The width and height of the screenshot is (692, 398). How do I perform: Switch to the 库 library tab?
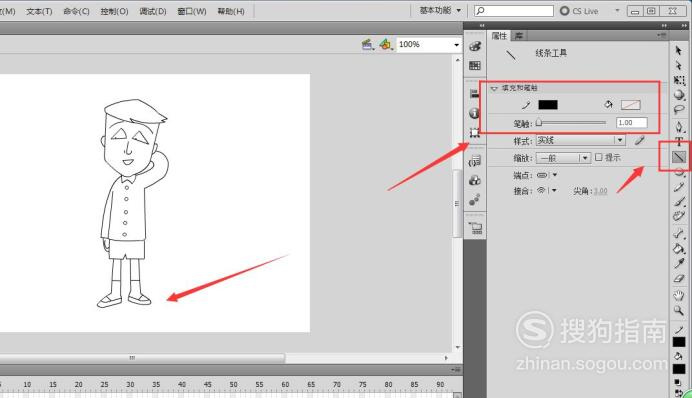(519, 36)
